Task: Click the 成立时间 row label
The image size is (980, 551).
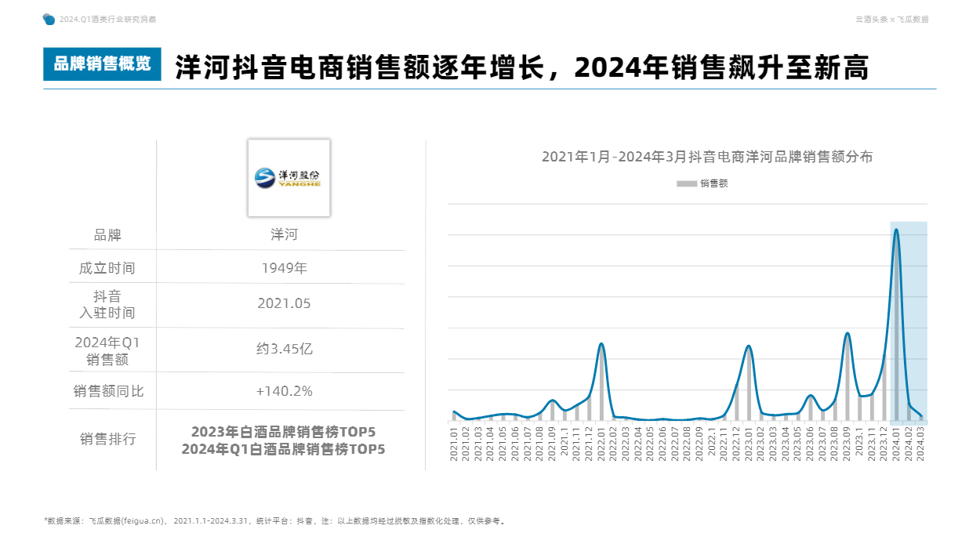Action: 107,268
